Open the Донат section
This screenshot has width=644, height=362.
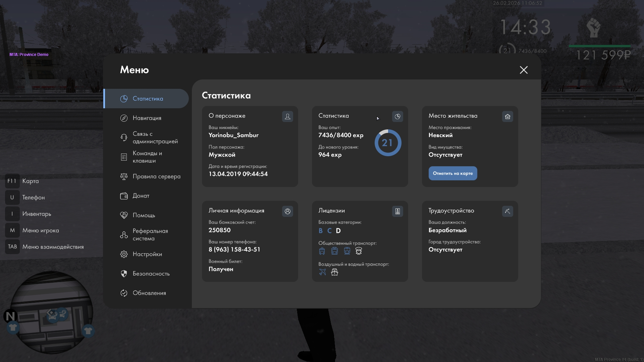[141, 196]
